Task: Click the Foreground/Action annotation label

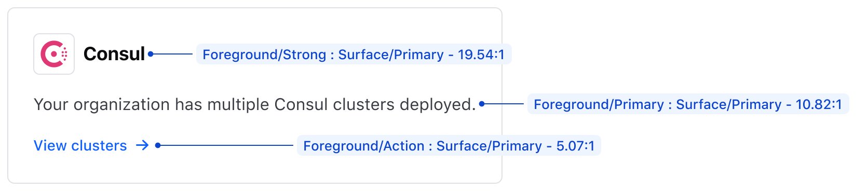Action: (449, 145)
